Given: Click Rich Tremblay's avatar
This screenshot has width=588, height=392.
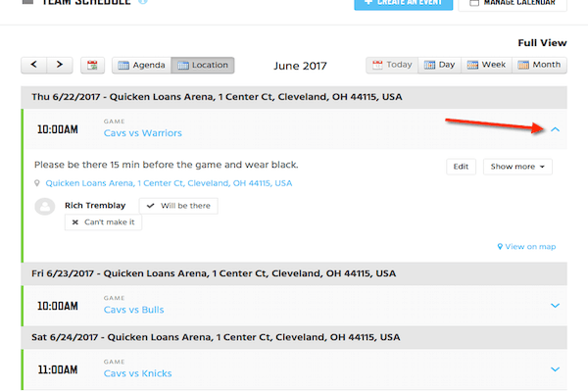Looking at the screenshot, I should coord(45,207).
